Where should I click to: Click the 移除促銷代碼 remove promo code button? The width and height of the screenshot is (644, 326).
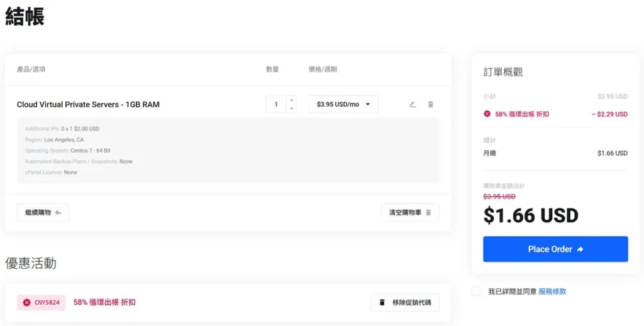click(405, 303)
